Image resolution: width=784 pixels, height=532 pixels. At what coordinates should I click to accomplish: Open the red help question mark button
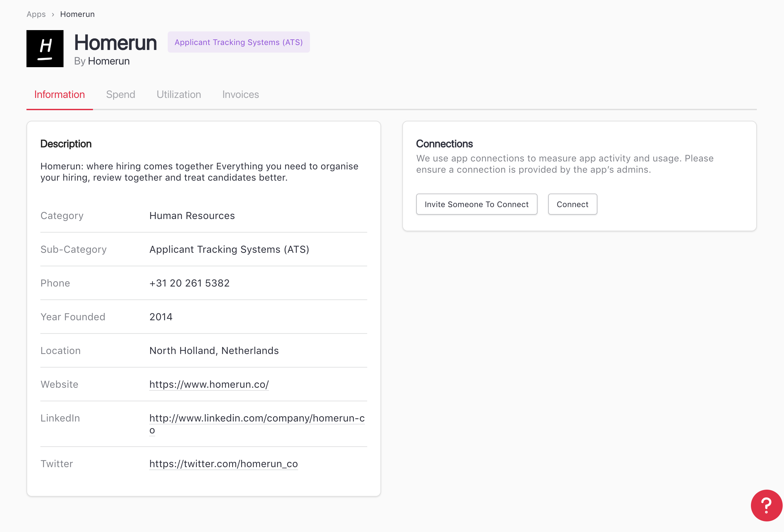click(x=766, y=505)
